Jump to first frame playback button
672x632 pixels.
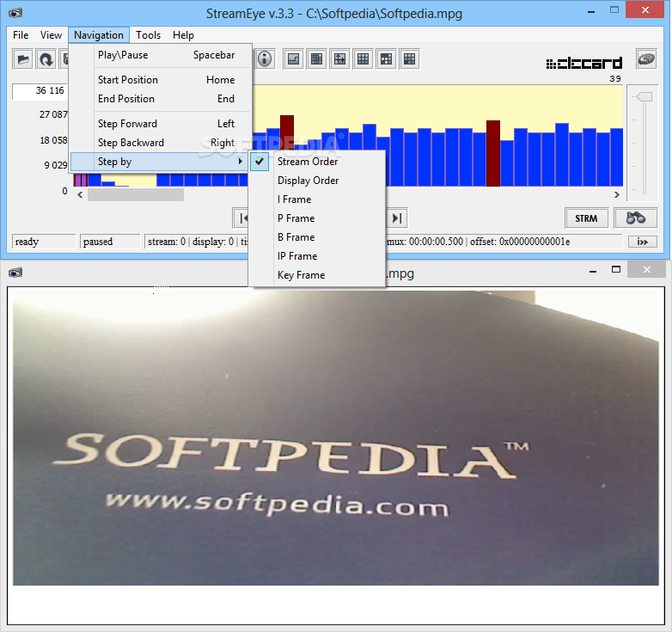[x=241, y=218]
